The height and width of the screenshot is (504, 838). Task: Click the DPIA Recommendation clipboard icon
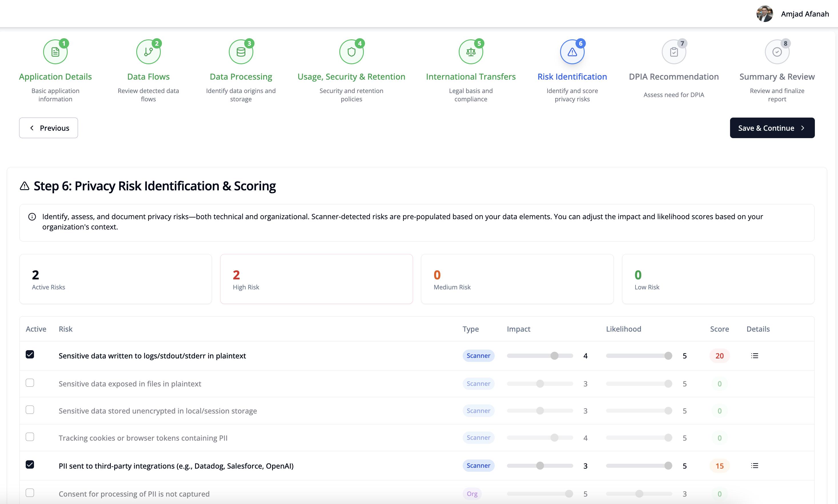[673, 52]
